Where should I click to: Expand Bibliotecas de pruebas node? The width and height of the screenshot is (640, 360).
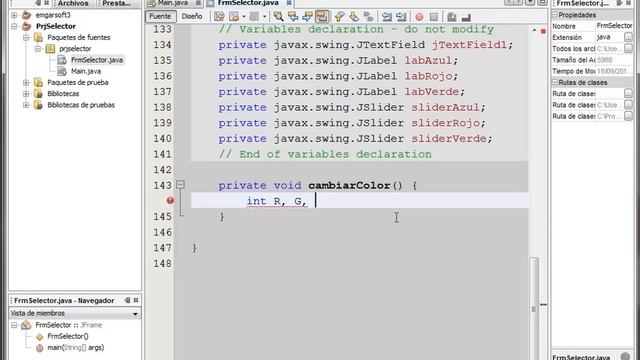tap(26, 105)
